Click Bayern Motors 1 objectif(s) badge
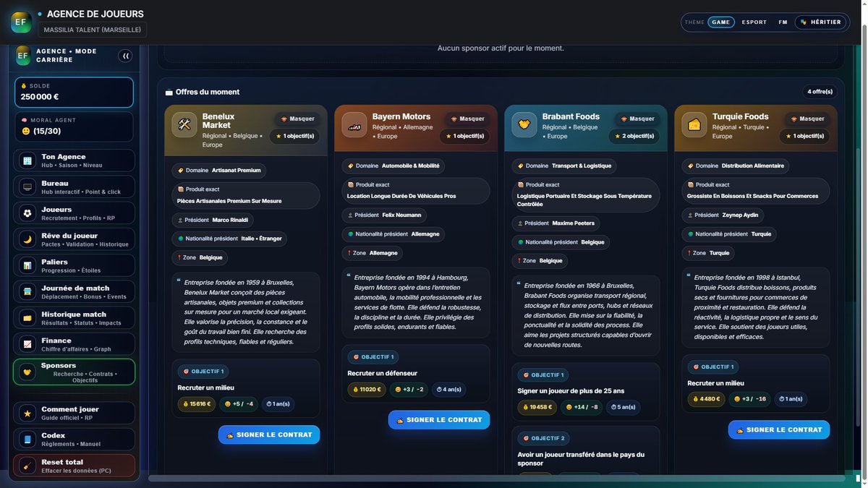This screenshot has height=488, width=868. (x=465, y=136)
